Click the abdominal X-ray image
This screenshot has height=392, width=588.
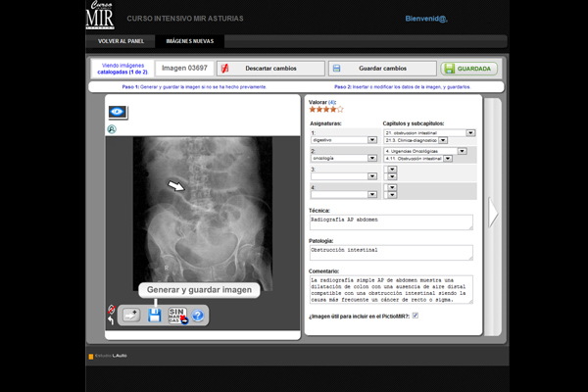tap(203, 214)
